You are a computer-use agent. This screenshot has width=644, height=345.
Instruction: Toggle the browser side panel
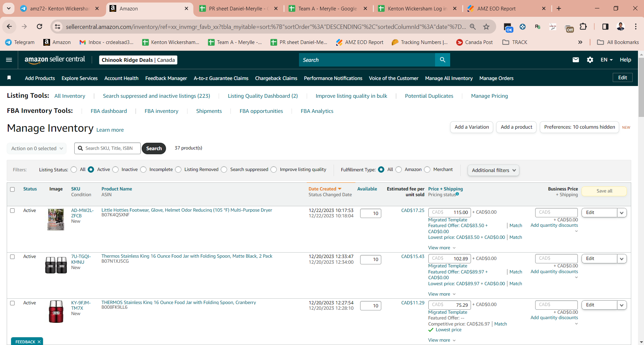[x=605, y=27]
